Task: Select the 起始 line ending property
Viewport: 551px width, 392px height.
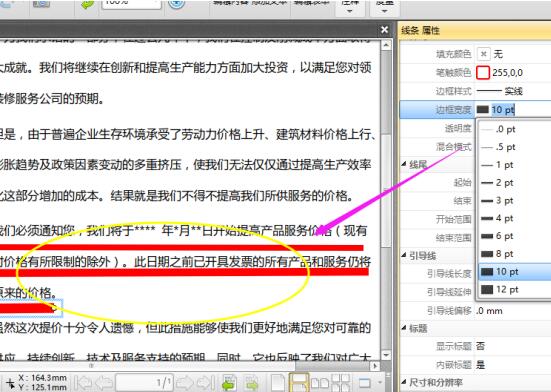Action: tap(462, 183)
